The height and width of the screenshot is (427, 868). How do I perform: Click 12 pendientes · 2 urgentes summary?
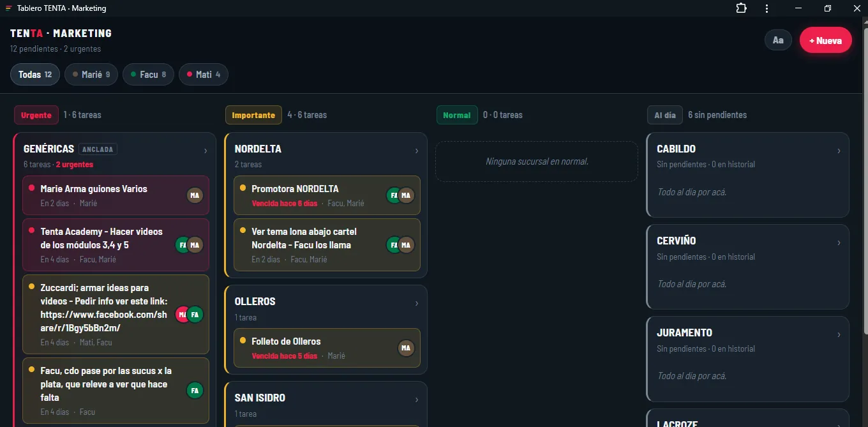[x=56, y=49]
